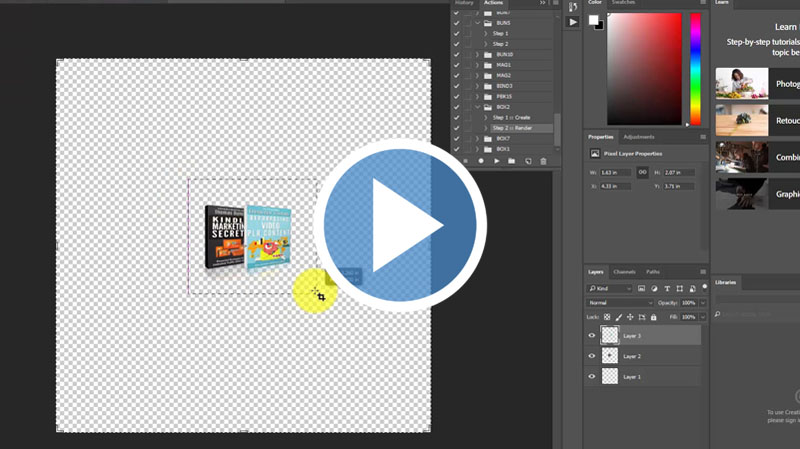Toggle visibility of Layer 1
This screenshot has height=449, width=800.
point(592,377)
